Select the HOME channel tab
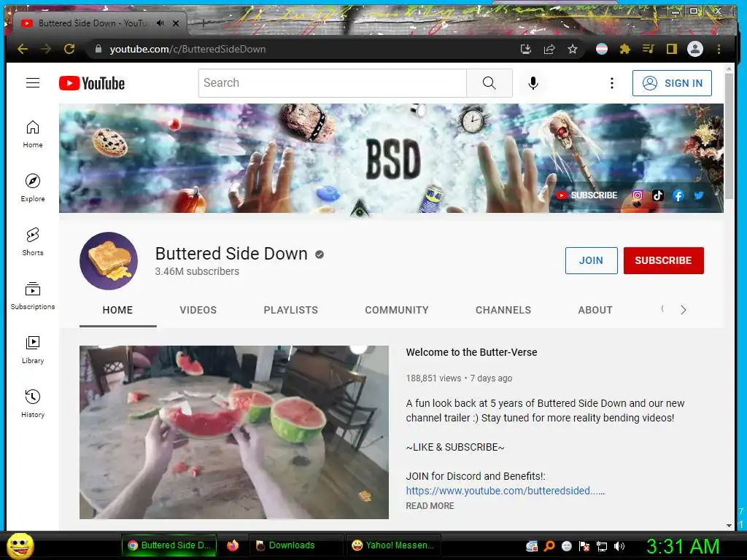Image resolution: width=747 pixels, height=560 pixels. tap(117, 310)
